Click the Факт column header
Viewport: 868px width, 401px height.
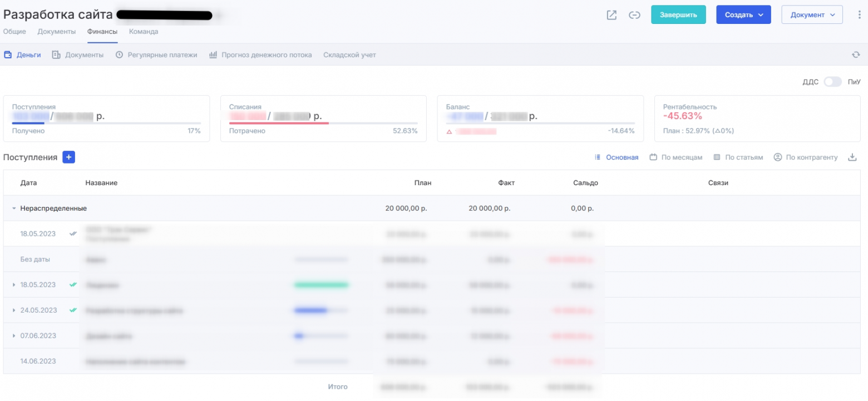tap(506, 183)
